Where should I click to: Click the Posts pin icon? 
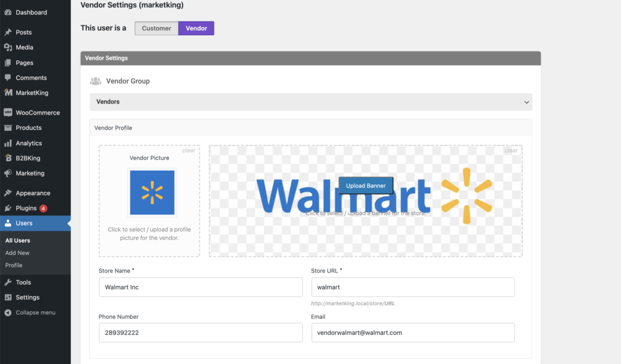tap(8, 32)
